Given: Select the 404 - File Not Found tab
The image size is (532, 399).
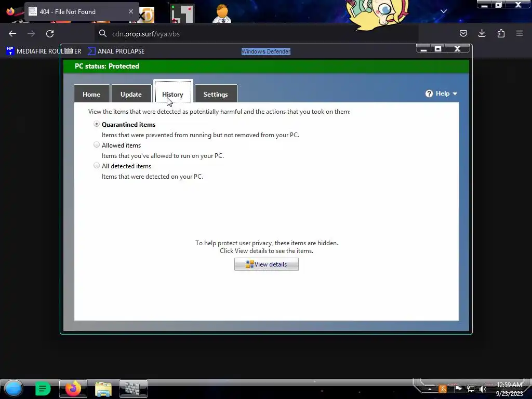Looking at the screenshot, I should (82, 12).
